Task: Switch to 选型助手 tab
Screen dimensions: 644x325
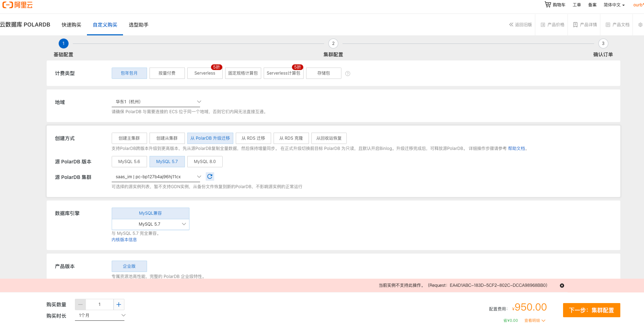Action: [x=139, y=25]
